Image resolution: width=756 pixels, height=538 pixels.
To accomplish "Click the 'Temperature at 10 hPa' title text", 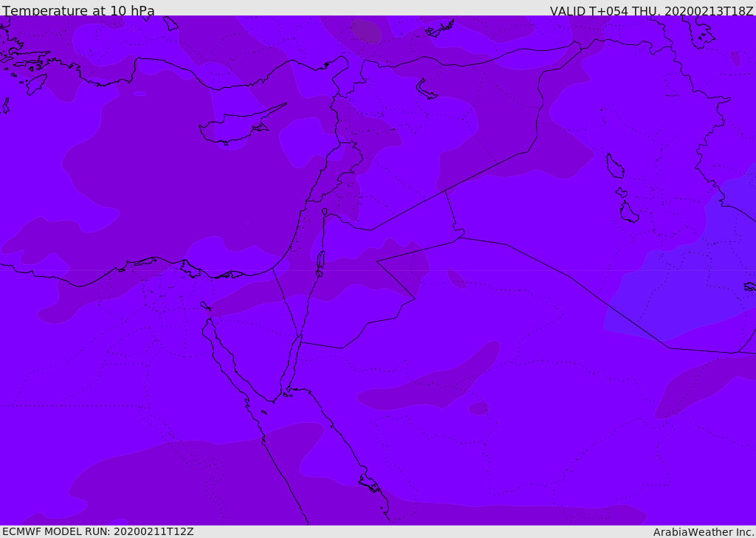I will 78,10.
